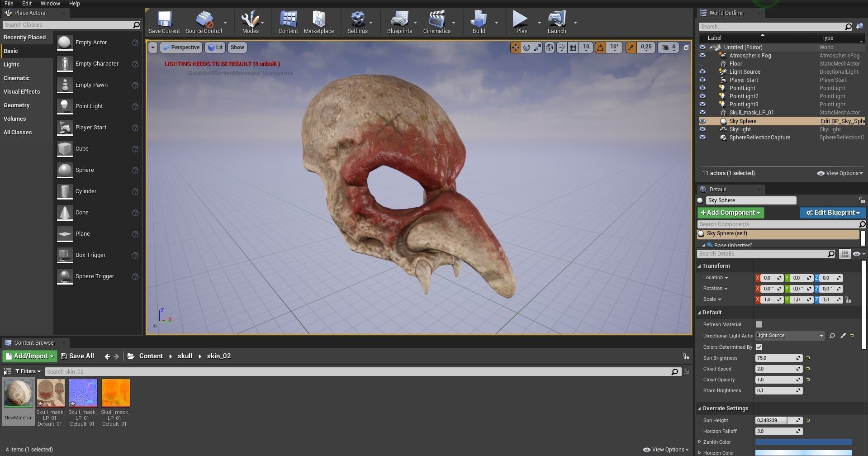Select the NewMaterial asset thumbnail
This screenshot has width=868, height=456.
18,393
